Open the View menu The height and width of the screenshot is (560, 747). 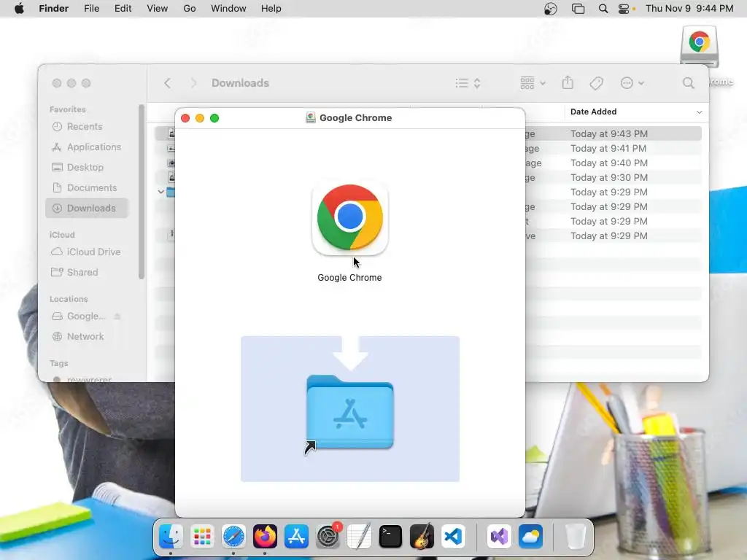(158, 9)
